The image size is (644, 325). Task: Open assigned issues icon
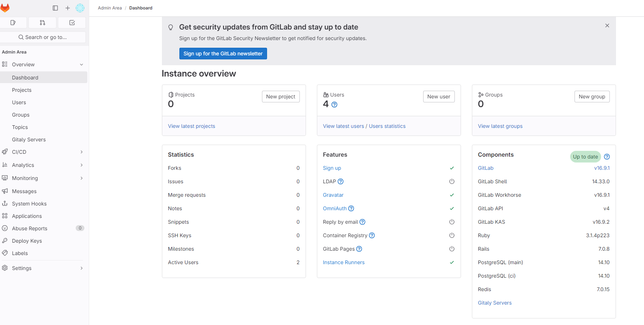[13, 23]
